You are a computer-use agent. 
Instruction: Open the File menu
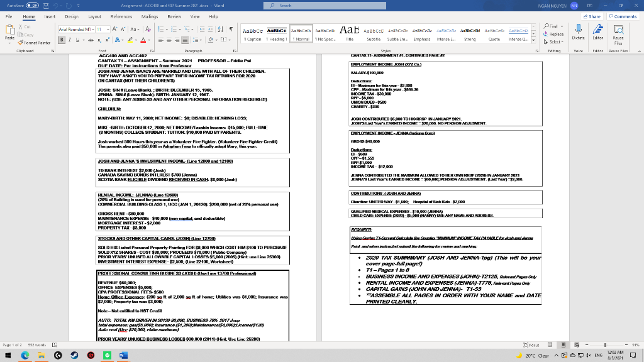point(9,16)
